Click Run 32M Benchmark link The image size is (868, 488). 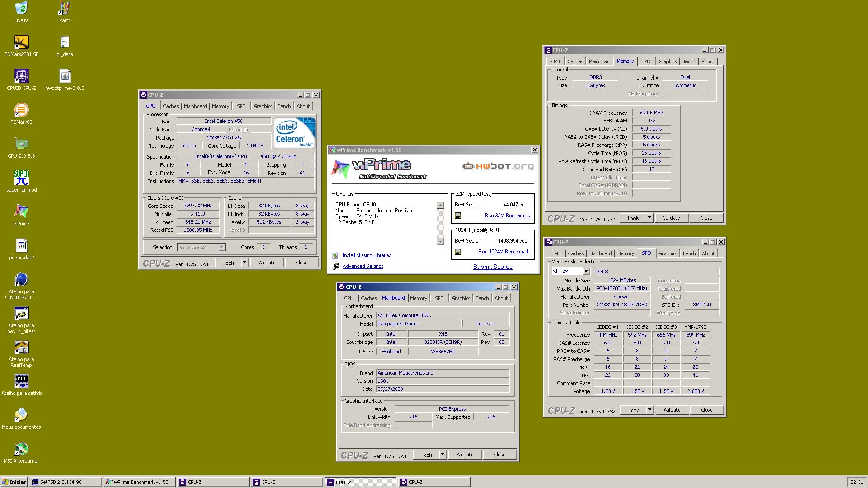pos(507,216)
